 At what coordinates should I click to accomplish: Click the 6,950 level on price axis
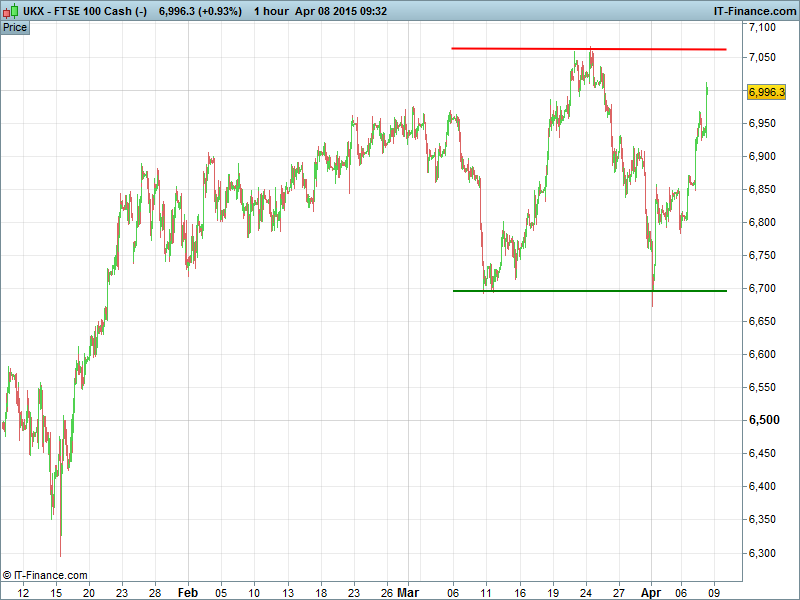(x=762, y=124)
